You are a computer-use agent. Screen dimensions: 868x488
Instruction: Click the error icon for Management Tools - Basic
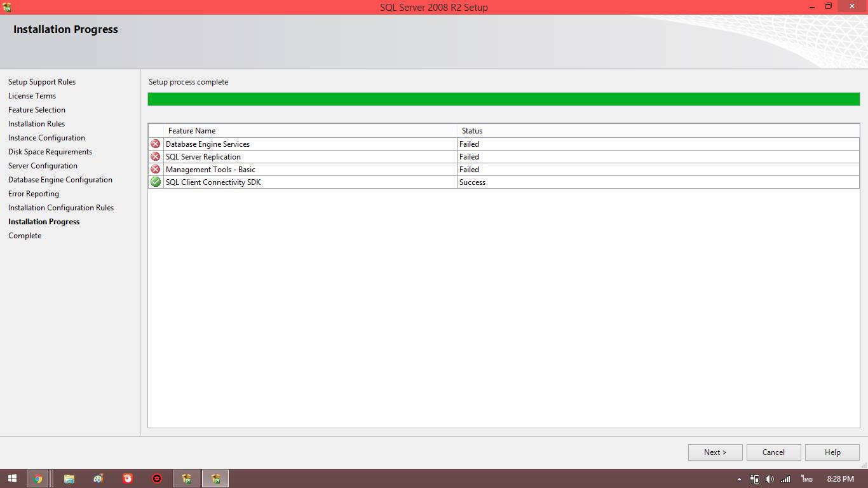156,170
